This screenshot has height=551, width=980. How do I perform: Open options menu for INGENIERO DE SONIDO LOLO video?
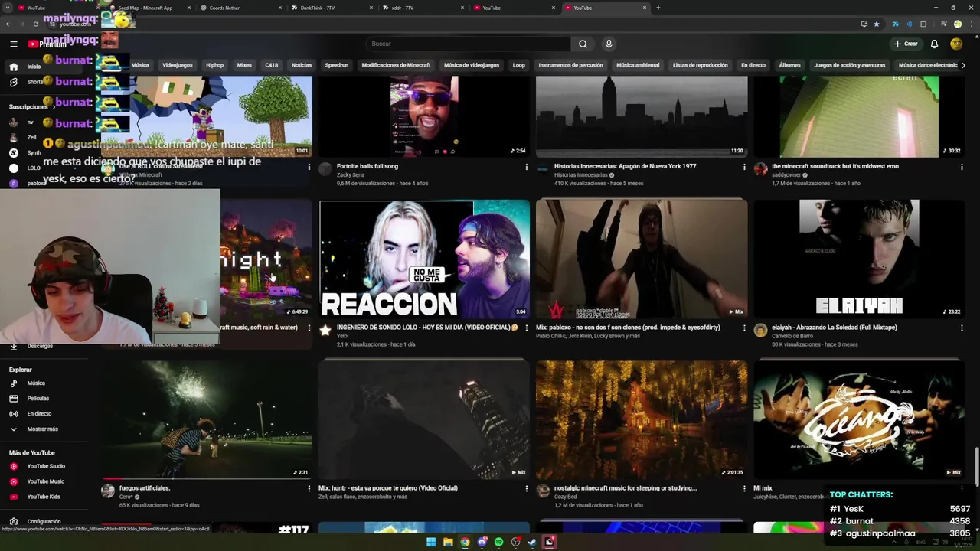click(x=526, y=328)
